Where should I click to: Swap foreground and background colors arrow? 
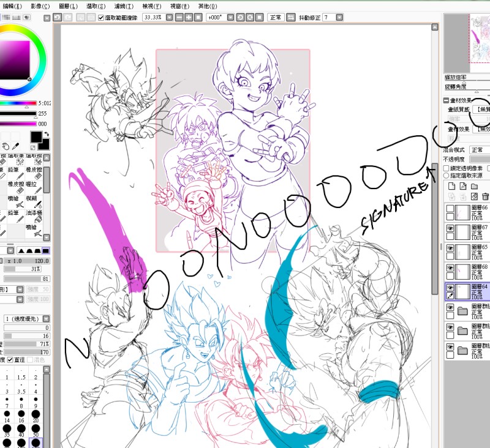coord(47,134)
